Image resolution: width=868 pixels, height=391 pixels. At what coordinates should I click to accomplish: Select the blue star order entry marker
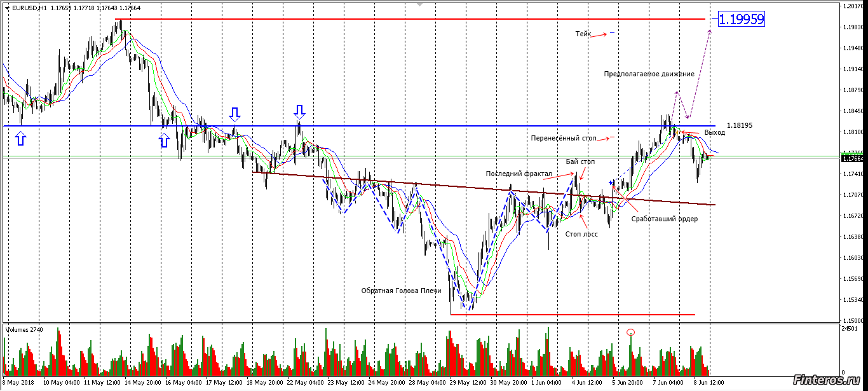[610, 182]
